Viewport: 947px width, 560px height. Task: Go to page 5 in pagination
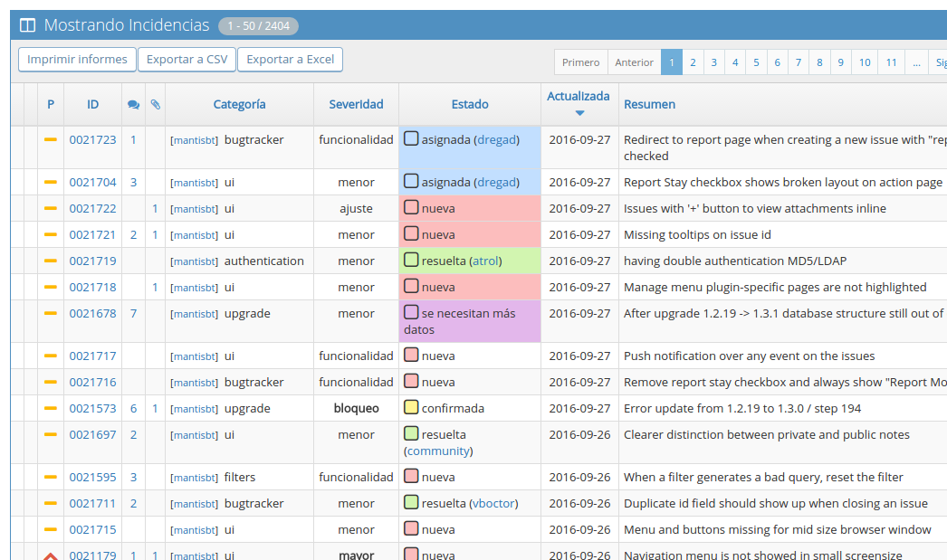756,62
